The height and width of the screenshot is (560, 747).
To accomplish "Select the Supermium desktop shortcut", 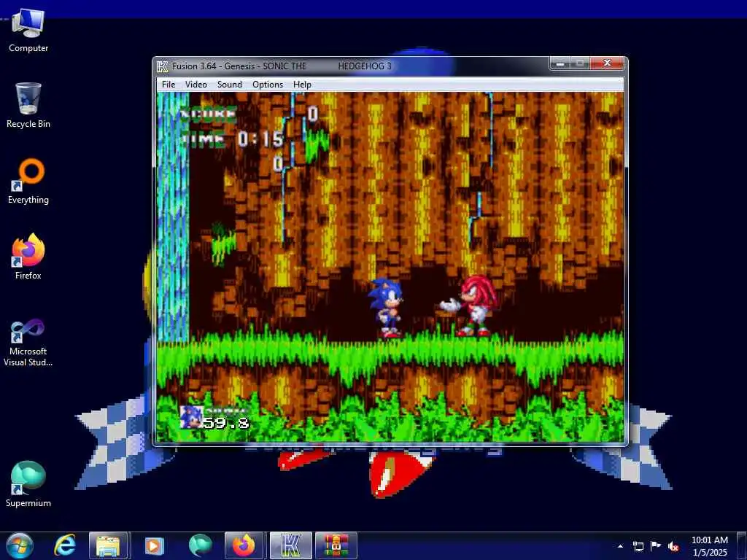I will (28, 484).
